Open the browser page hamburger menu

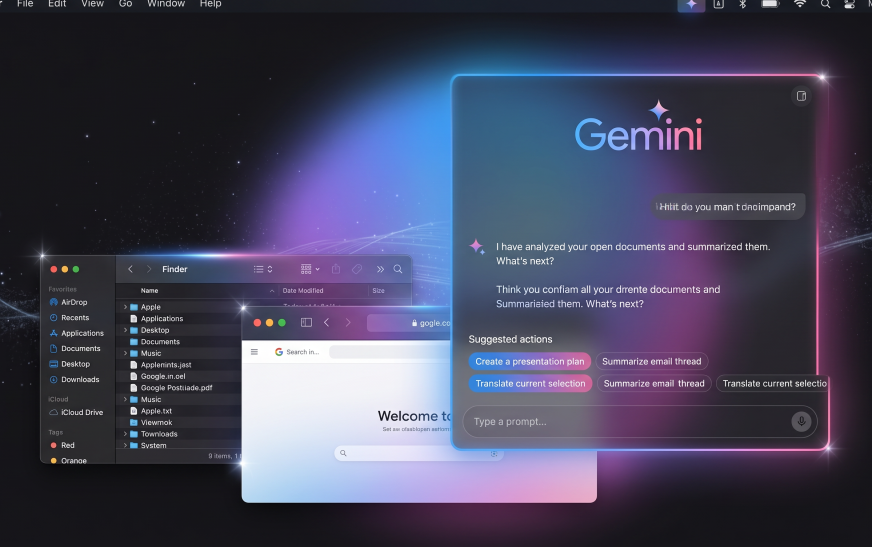point(254,352)
